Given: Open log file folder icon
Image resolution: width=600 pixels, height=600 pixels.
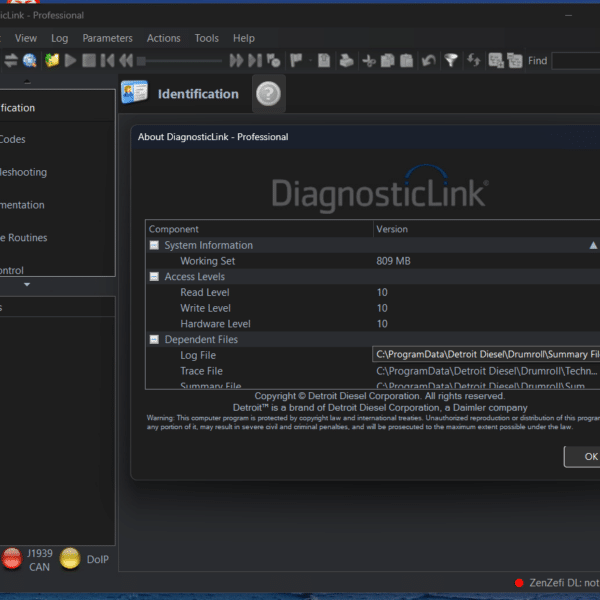Looking at the screenshot, I should (52, 60).
